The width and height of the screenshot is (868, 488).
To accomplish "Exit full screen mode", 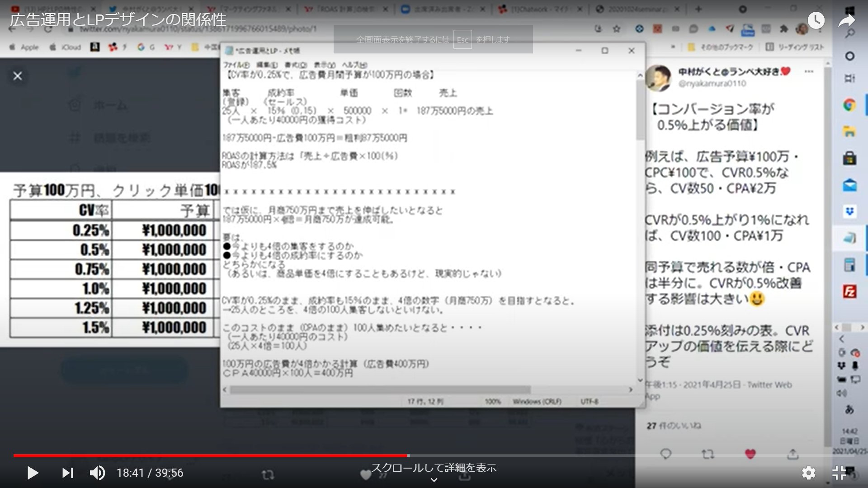I will (840, 473).
